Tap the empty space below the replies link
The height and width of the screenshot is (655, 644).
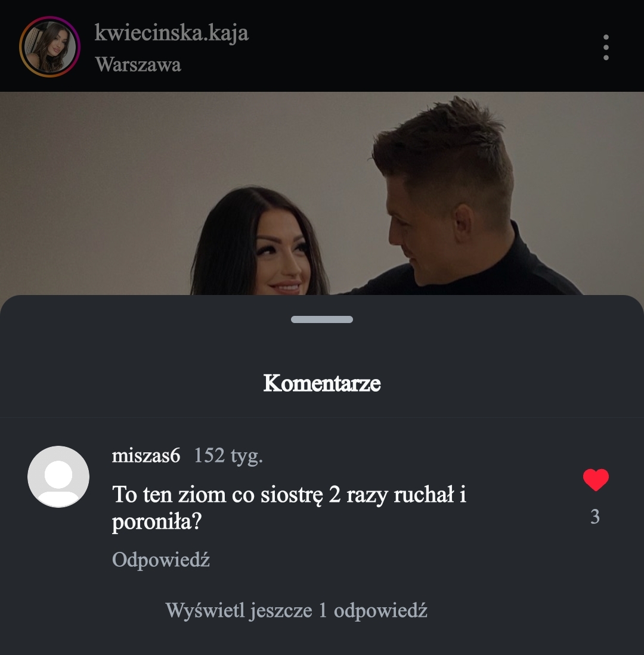pos(322,641)
